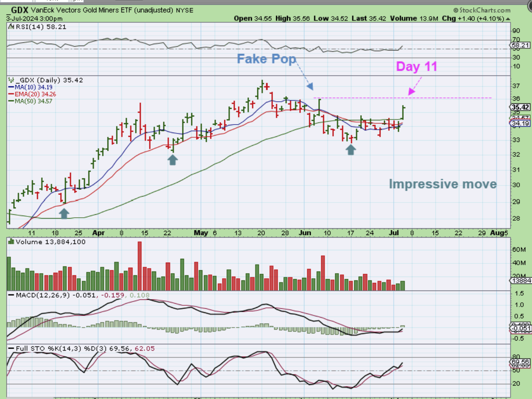Click the Day 11 annotation text
The height and width of the screenshot is (399, 532).
tap(416, 66)
